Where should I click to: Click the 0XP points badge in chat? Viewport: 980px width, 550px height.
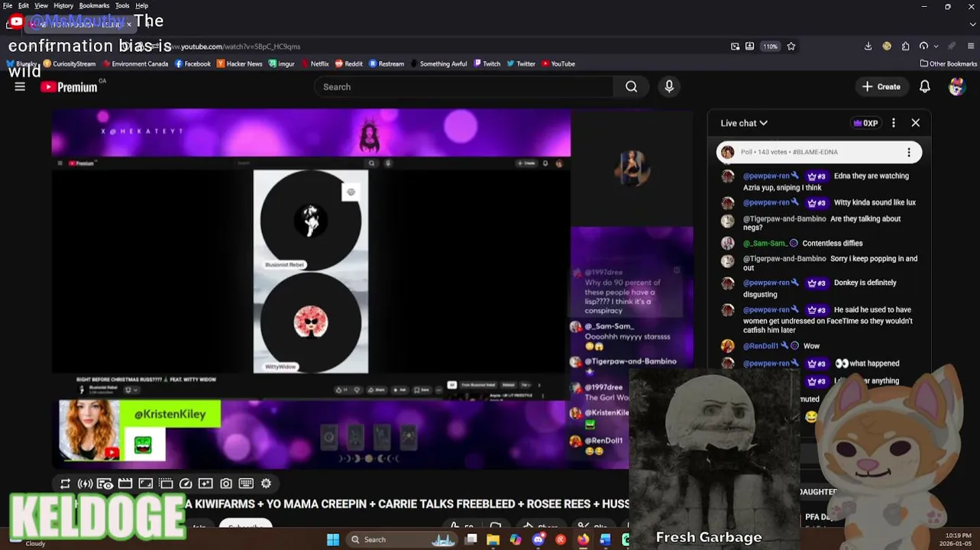(865, 123)
